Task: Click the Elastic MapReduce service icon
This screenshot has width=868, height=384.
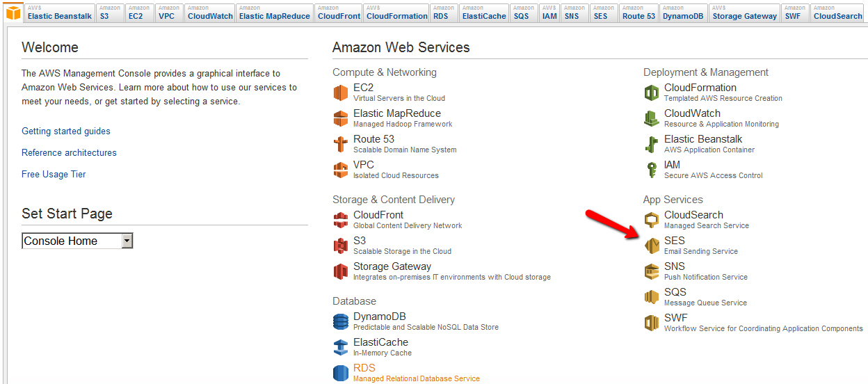Action: coord(340,118)
